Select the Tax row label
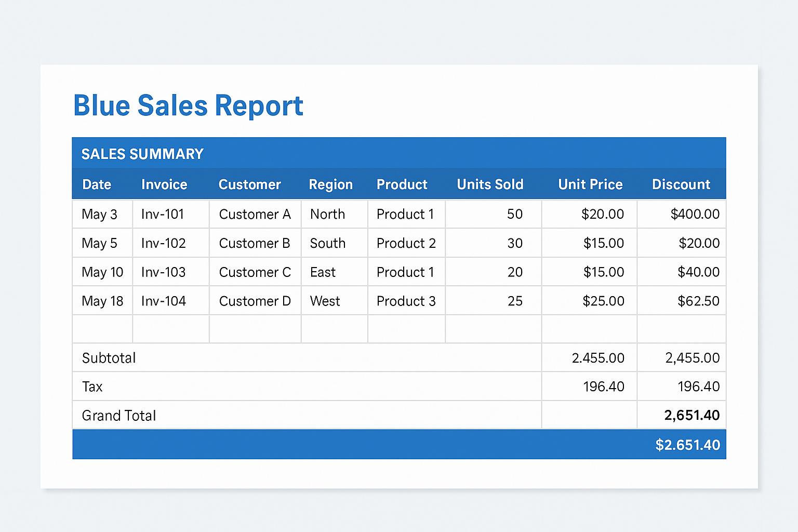The width and height of the screenshot is (798, 532). [x=92, y=387]
